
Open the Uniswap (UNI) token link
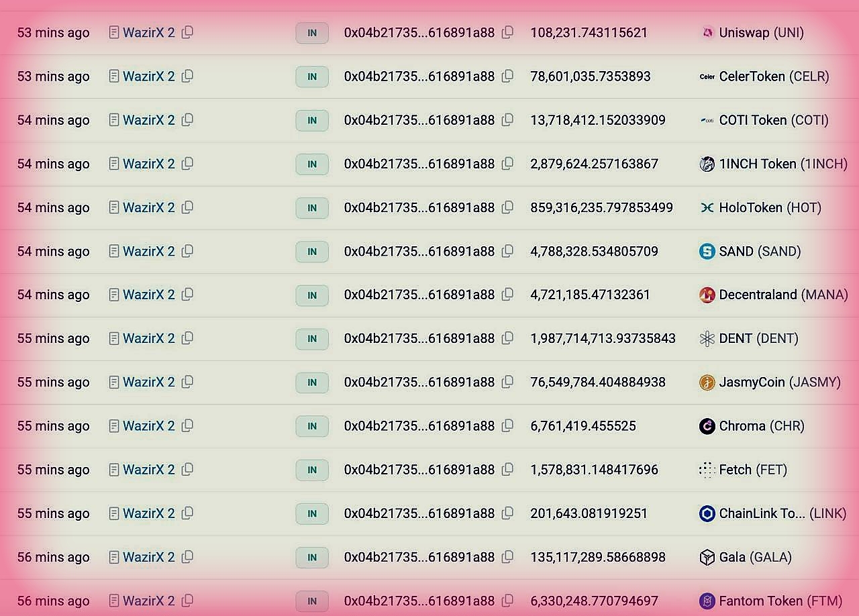tap(761, 32)
